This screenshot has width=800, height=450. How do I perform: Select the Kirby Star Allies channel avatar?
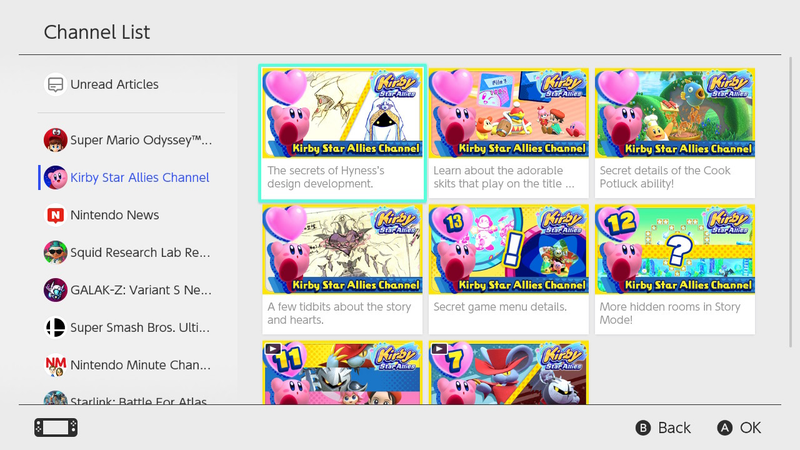55,178
